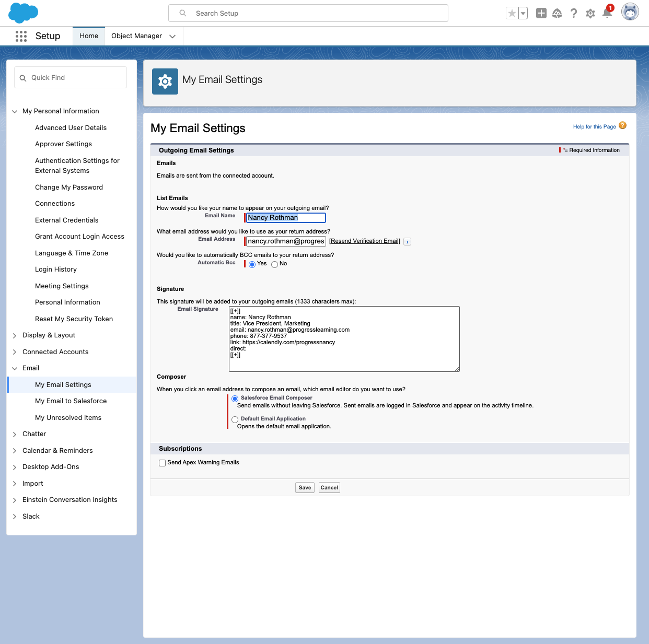Open Approver Settings

pos(63,144)
